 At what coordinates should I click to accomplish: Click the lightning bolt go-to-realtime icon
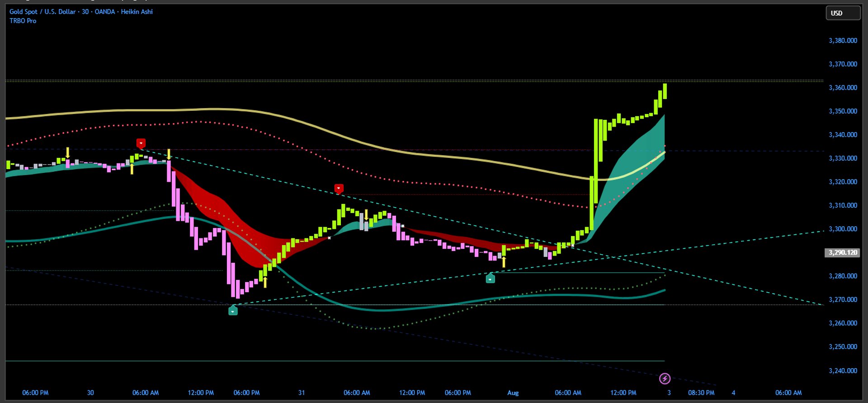(x=665, y=378)
